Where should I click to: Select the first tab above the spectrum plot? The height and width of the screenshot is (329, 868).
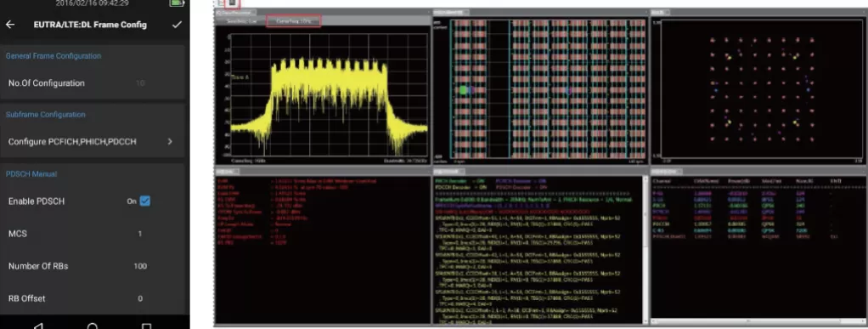click(x=241, y=21)
